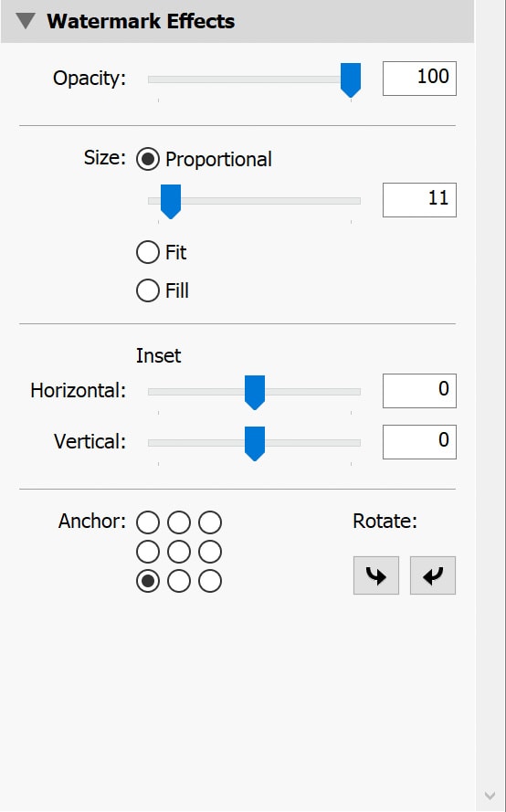This screenshot has height=812, width=506.
Task: Click the Opacity value field showing 100
Action: click(419, 79)
